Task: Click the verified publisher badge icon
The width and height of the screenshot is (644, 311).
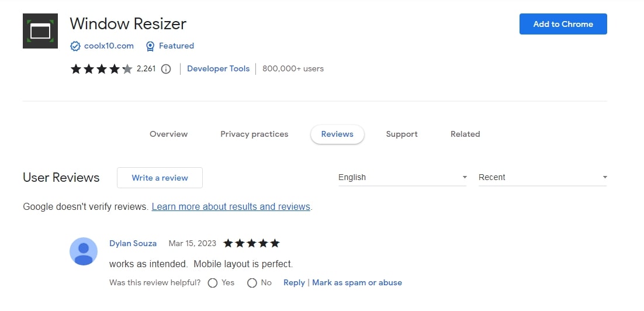Action: pyautogui.click(x=75, y=46)
